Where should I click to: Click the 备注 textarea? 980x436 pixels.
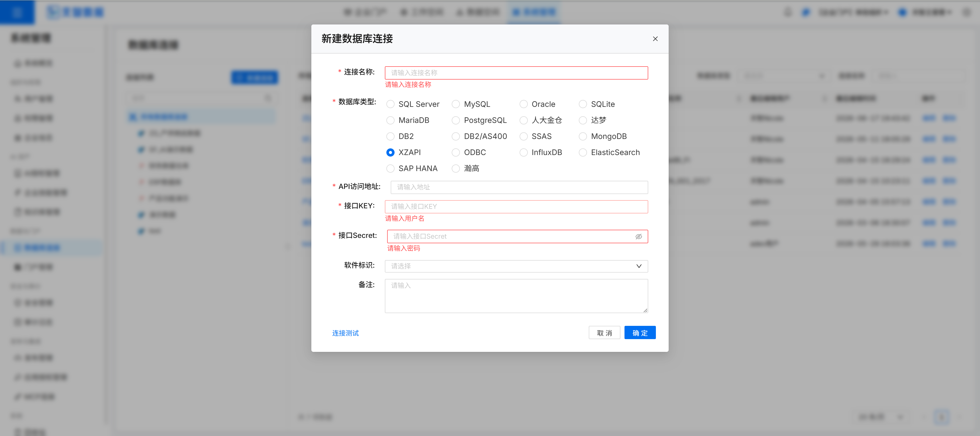[516, 296]
